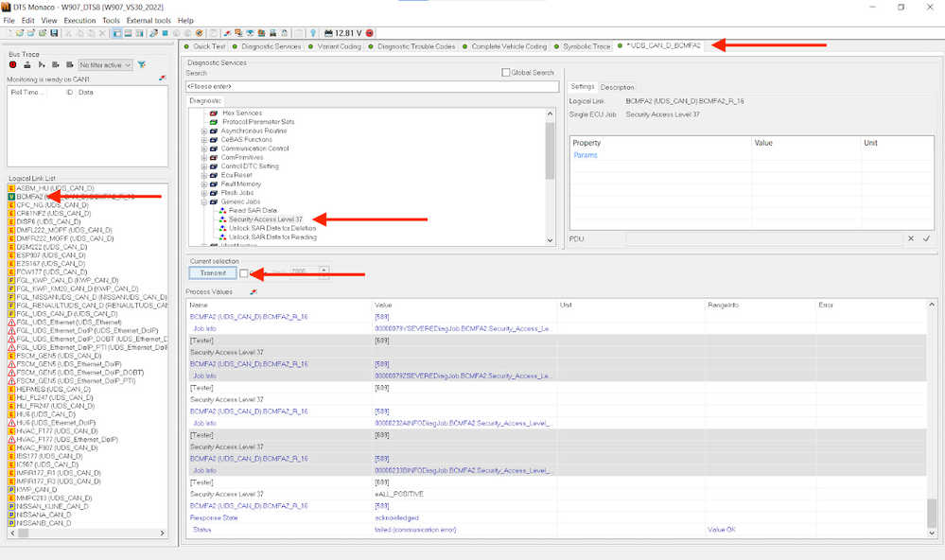Open the File menu
The width and height of the screenshot is (945, 560).
9,21
